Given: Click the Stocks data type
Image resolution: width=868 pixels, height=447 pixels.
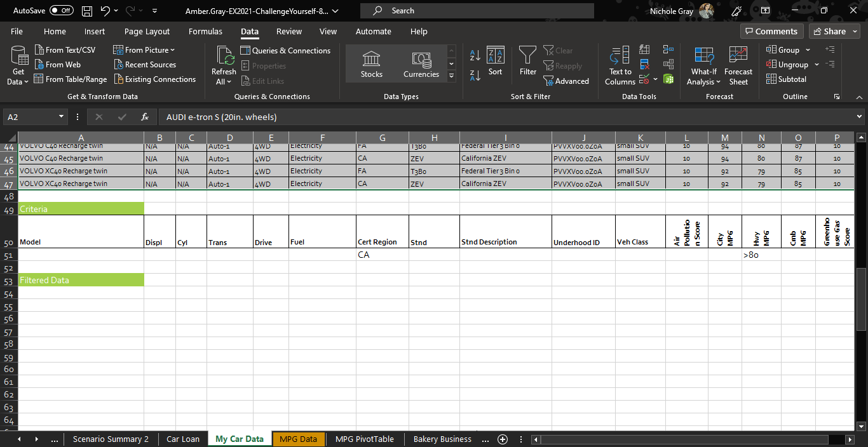Looking at the screenshot, I should click(x=371, y=63).
